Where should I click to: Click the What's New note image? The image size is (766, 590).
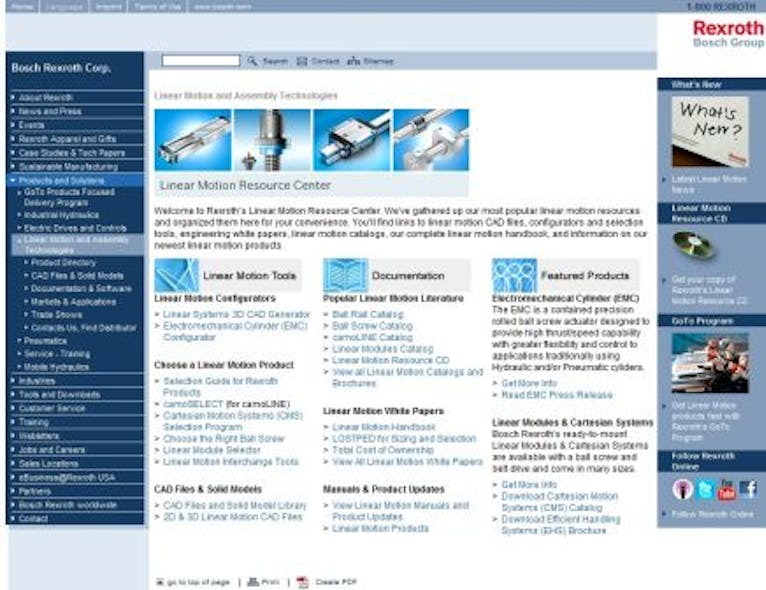[710, 132]
